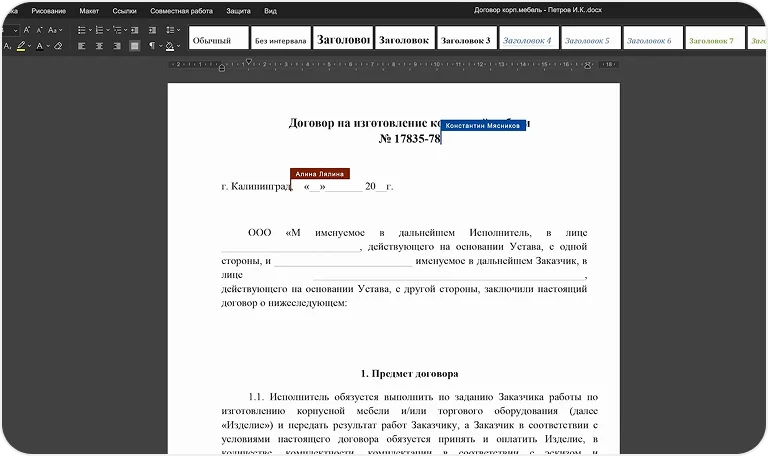Toggle justified text alignment
Screen dimensions: 768x456
[x=134, y=46]
